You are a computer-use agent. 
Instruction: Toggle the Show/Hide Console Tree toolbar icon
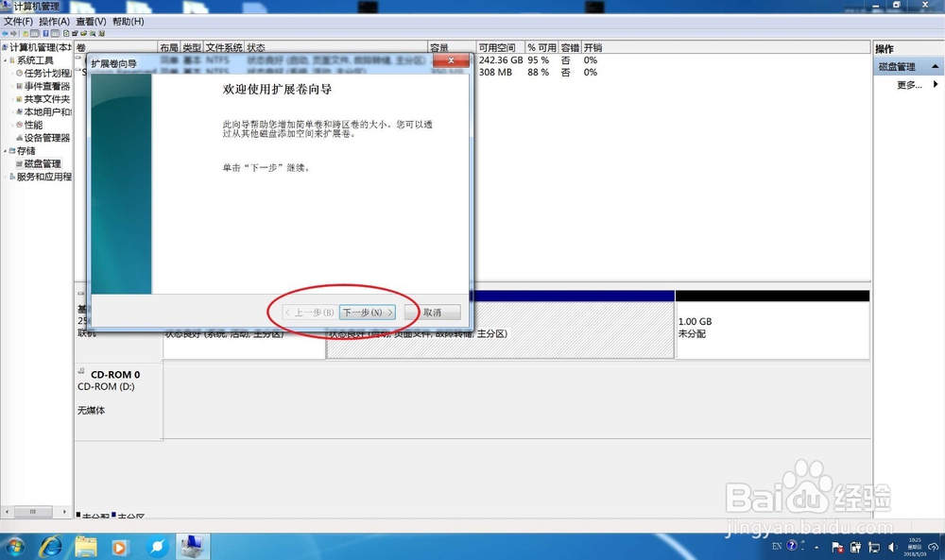click(x=34, y=33)
